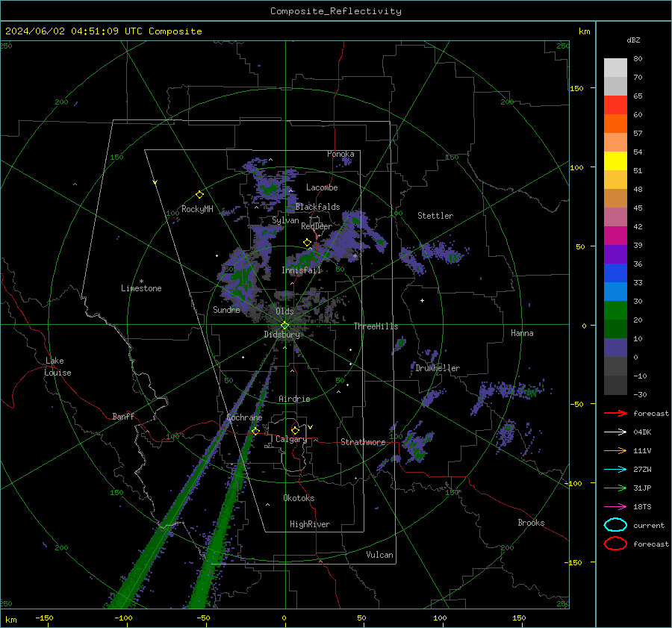672x628 pixels.
Task: Click the cyan 'current' ellipse in legend
Action: point(615,525)
